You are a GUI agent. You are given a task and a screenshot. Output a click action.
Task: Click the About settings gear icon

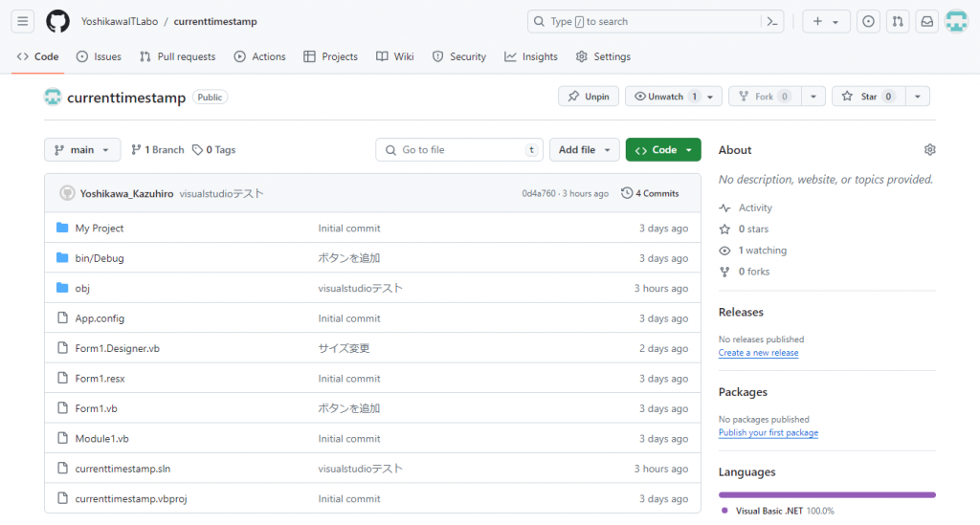[929, 150]
